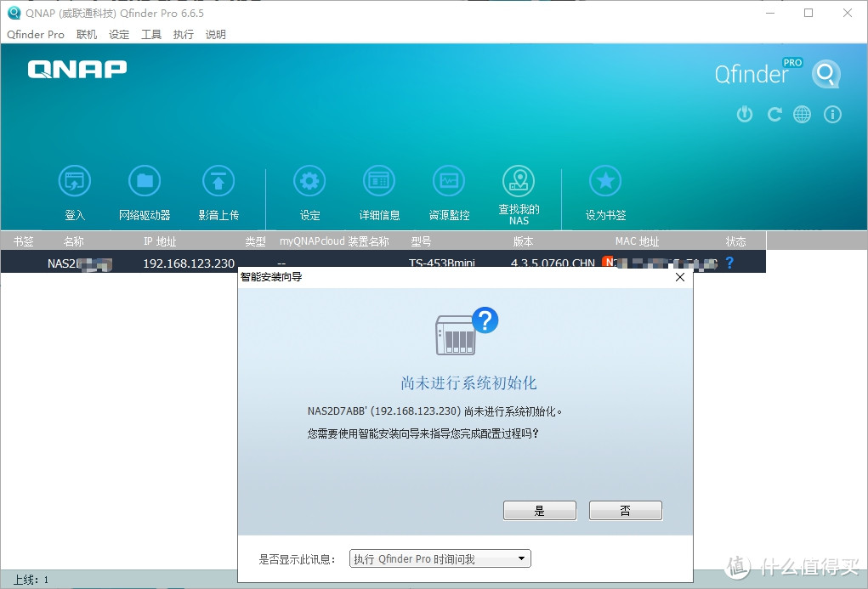Screen dimensions: 868x589
Task: Select the TS-453Bmini model cell
Action: click(442, 263)
